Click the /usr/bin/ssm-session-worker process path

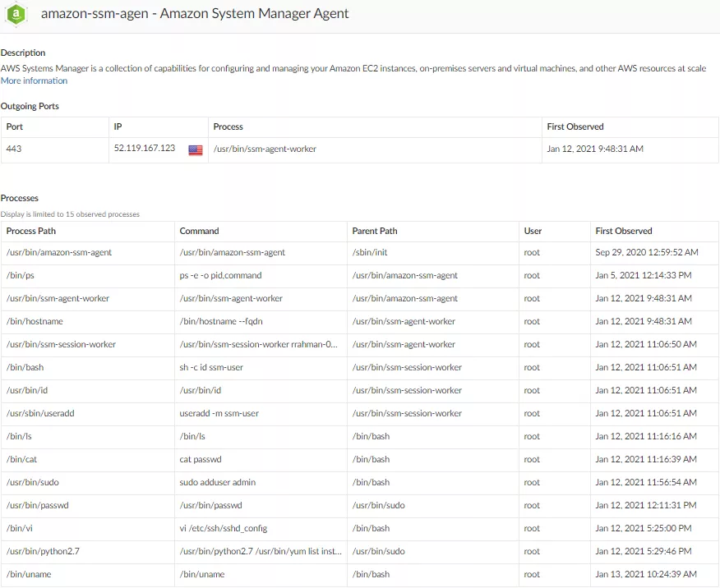pyautogui.click(x=61, y=344)
